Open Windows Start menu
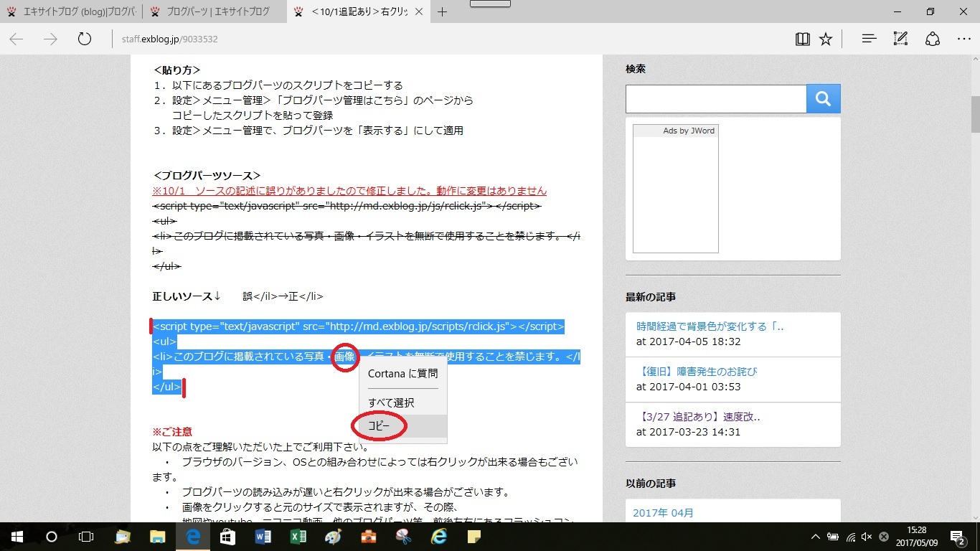 (17, 537)
